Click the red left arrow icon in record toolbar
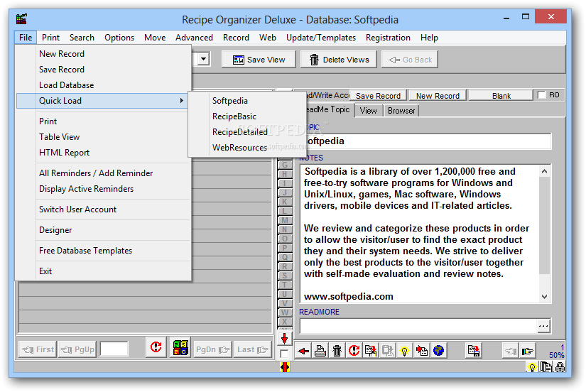The image size is (586, 392). coord(303,351)
